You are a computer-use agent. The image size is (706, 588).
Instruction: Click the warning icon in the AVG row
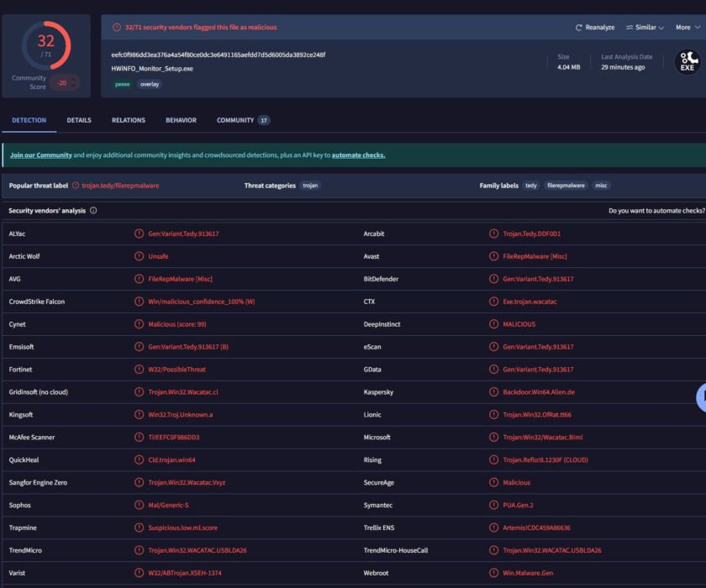click(x=140, y=279)
